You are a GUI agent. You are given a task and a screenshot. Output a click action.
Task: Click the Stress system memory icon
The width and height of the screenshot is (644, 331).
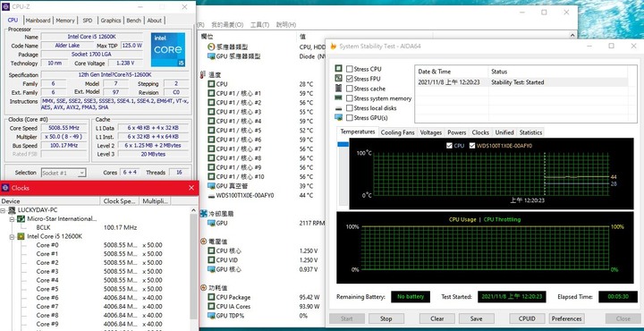pyautogui.click(x=338, y=98)
